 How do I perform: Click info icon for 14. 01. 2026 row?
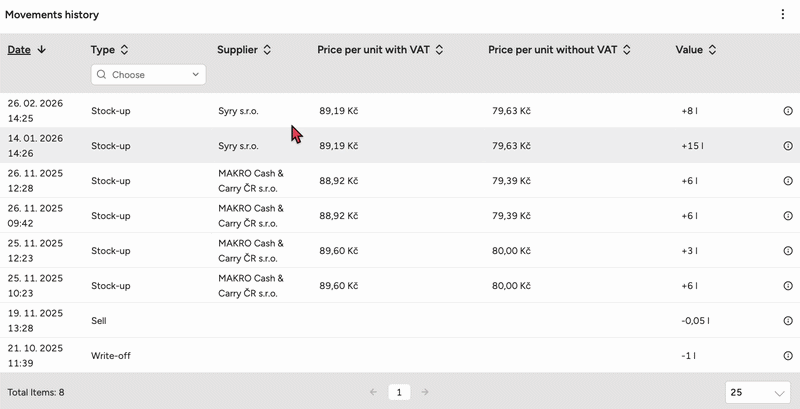coord(788,146)
